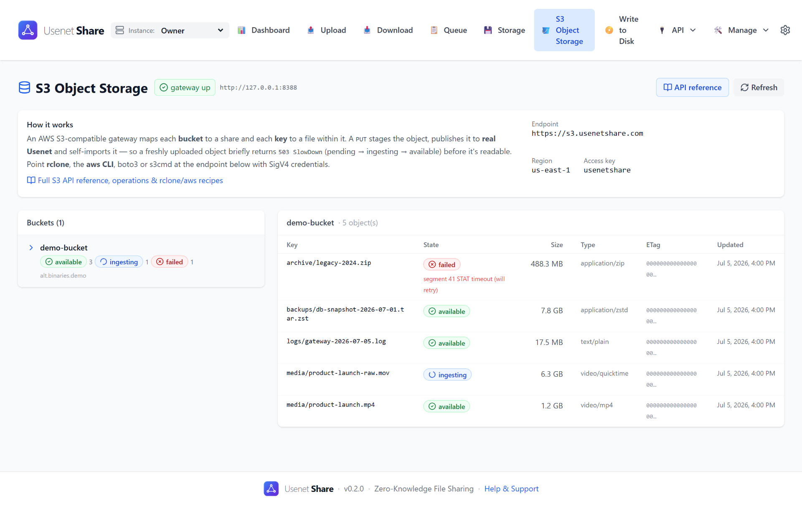The height and width of the screenshot is (532, 802).
Task: Click the v0.2.0 version text in footer
Action: [354, 489]
